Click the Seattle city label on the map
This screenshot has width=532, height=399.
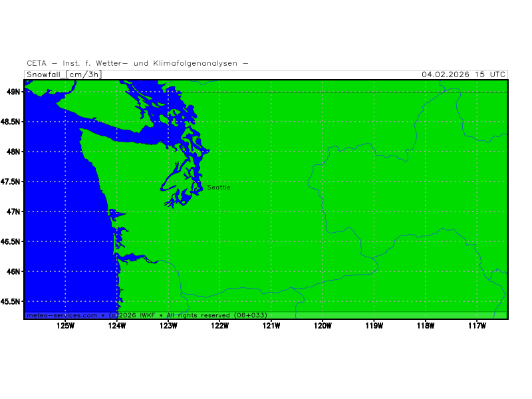(x=219, y=188)
